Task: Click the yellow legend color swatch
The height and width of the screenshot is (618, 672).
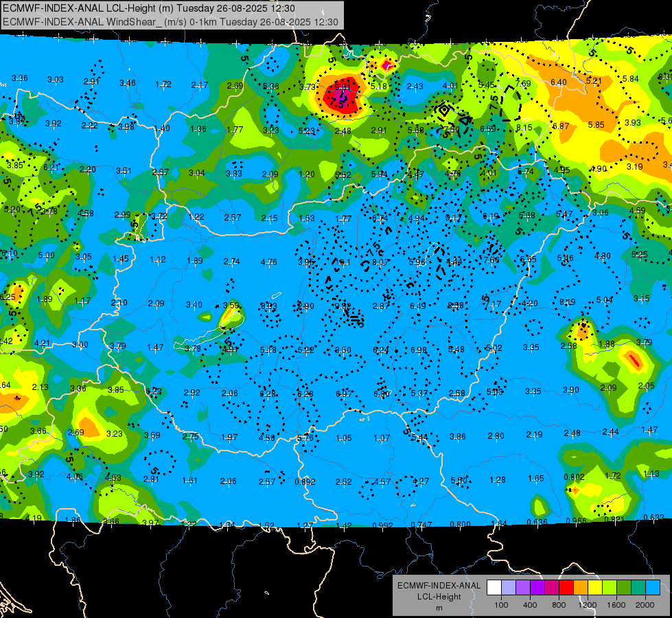Action: 595,588
